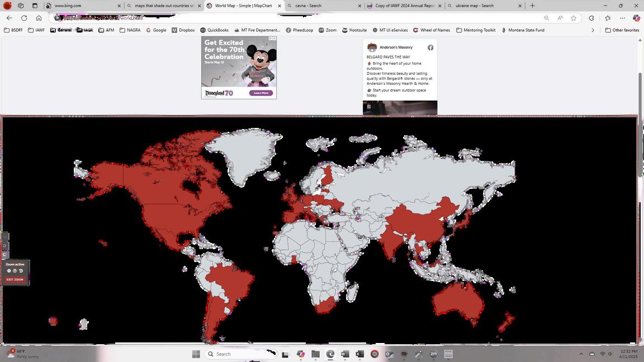This screenshot has height=362, width=644.
Task: Open the QuickBooks bookmark
Action: [x=215, y=30]
